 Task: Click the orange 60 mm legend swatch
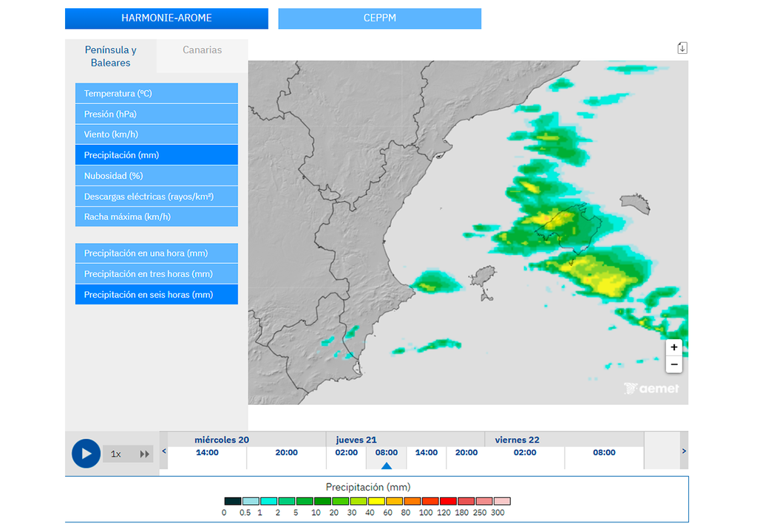[x=395, y=501]
